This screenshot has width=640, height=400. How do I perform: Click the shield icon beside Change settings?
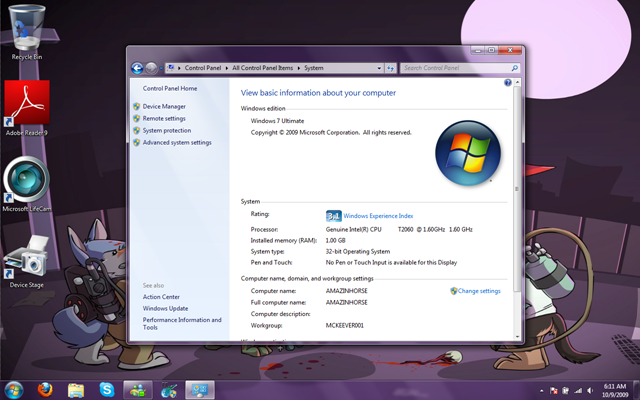(453, 291)
